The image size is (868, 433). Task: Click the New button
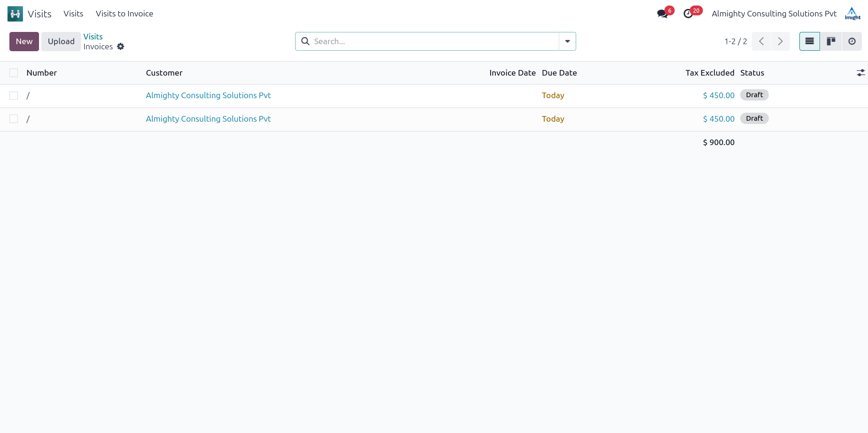click(24, 41)
